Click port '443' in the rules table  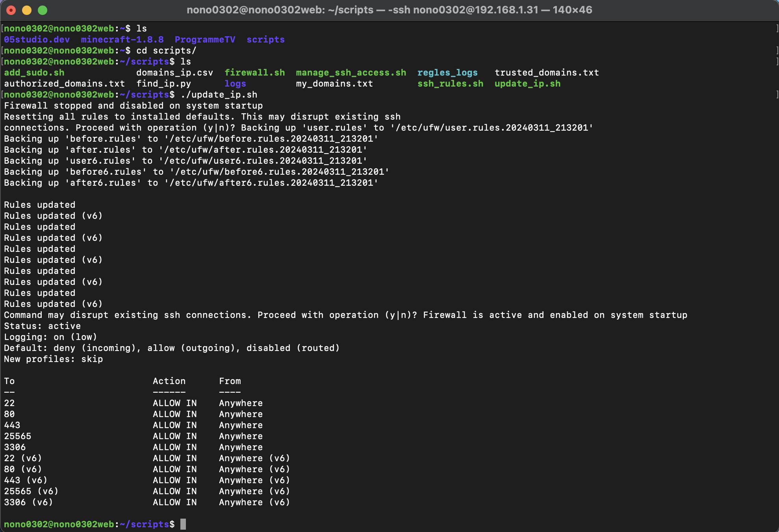pos(12,425)
